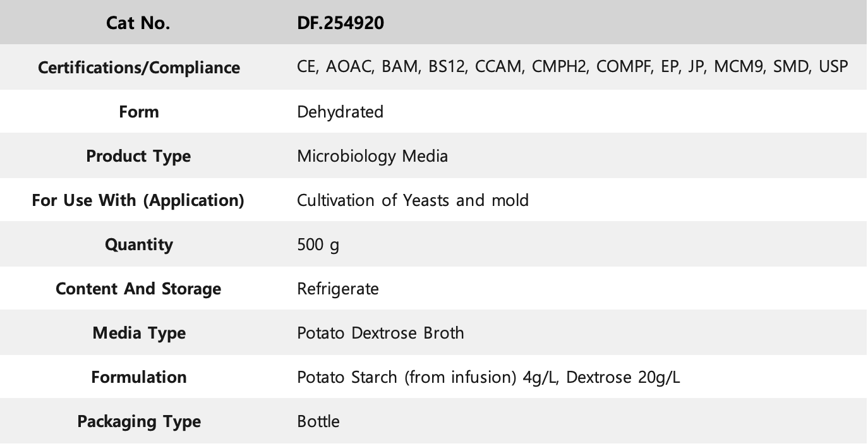The width and height of the screenshot is (868, 446).
Task: Click the Packaging Type label
Action: [x=139, y=421]
